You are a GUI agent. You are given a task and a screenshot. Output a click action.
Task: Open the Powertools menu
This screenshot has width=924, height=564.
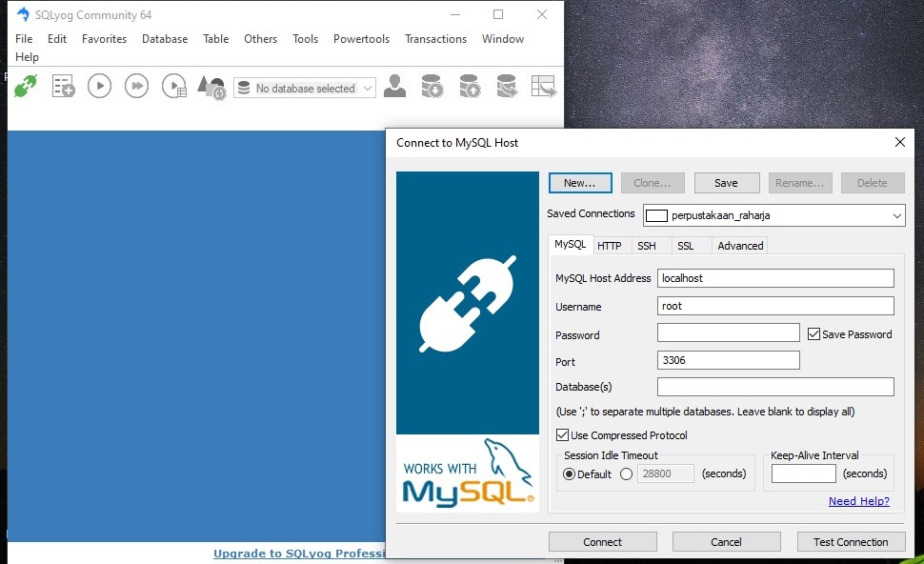point(361,39)
